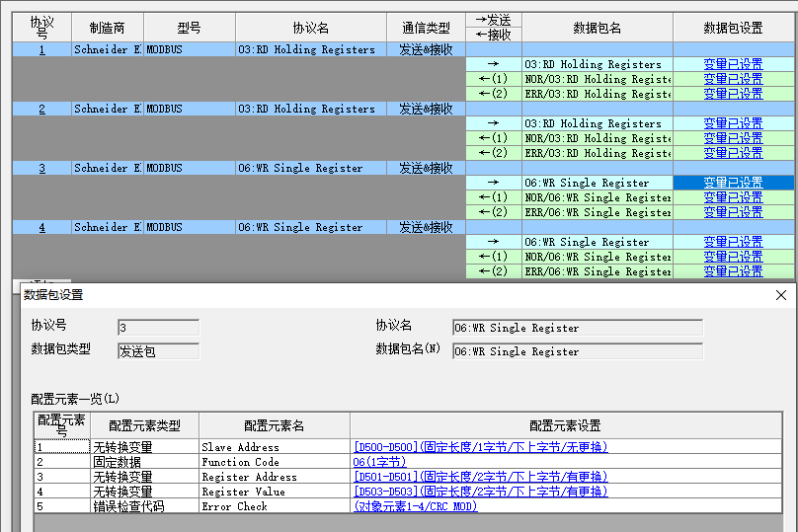Viewport: 798px width, 532px height.
Task: Click the [D501-D501] Register Address setting link
Action: (480, 477)
